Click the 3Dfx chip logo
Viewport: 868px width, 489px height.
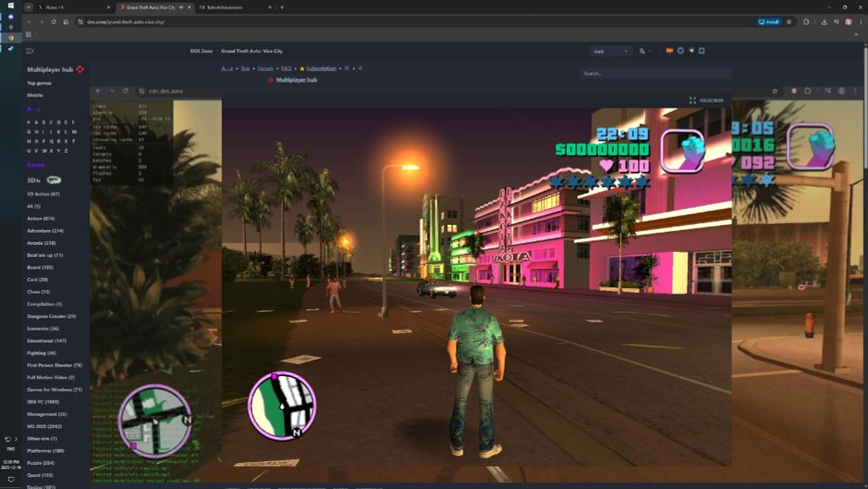pos(54,180)
